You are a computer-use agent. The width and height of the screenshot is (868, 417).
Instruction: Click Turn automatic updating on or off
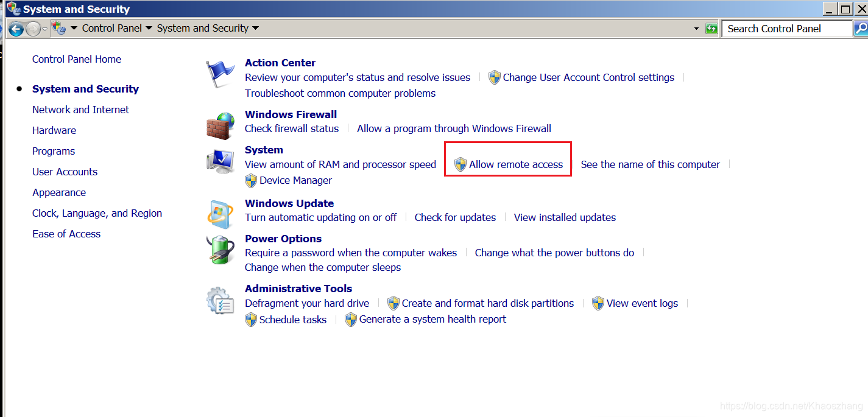(321, 217)
